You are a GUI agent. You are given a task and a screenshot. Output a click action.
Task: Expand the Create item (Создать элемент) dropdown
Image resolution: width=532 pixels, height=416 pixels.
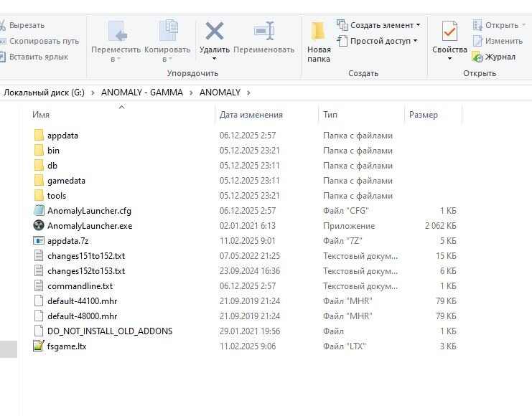pyautogui.click(x=418, y=26)
